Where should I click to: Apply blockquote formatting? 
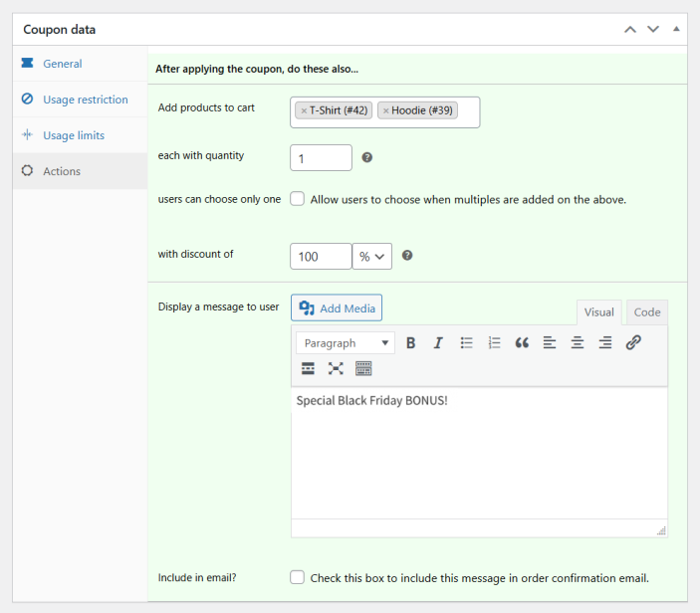click(522, 343)
